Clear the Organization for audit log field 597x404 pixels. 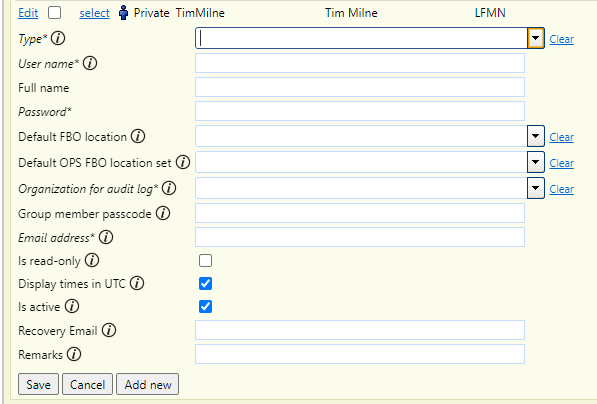point(561,189)
